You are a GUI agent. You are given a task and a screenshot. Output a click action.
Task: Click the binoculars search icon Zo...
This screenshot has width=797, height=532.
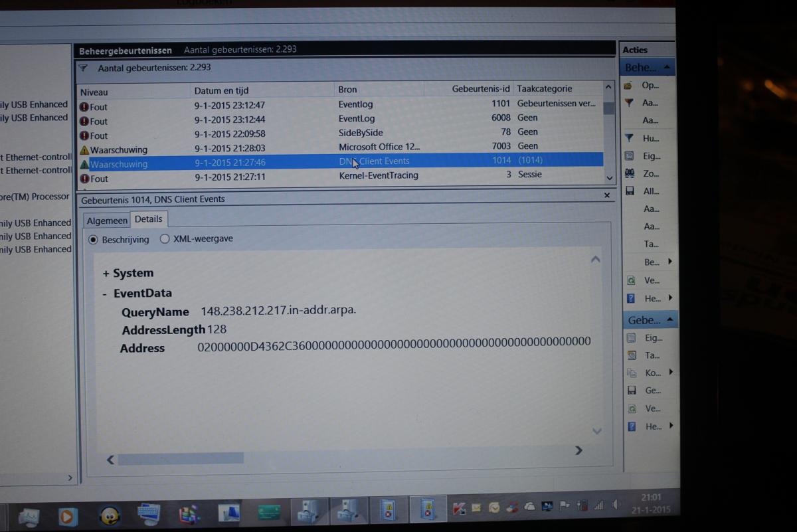point(629,173)
